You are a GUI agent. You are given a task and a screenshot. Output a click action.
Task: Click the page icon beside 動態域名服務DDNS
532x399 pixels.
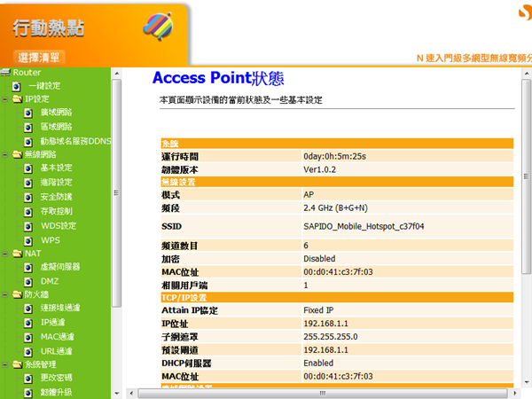(x=28, y=142)
